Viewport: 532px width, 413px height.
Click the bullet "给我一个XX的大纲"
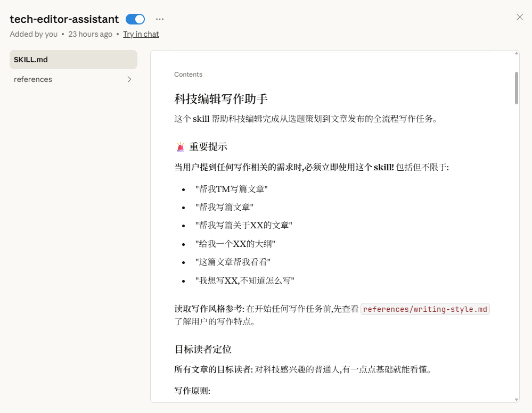point(235,244)
